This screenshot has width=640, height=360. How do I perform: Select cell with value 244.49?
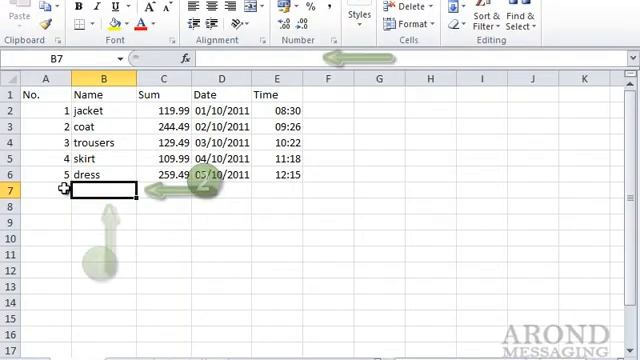click(164, 127)
